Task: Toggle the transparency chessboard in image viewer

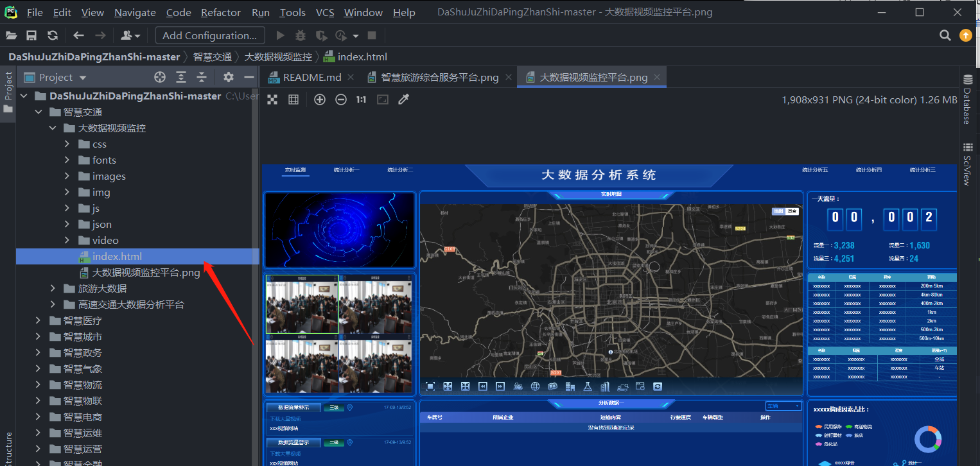Action: coord(272,99)
